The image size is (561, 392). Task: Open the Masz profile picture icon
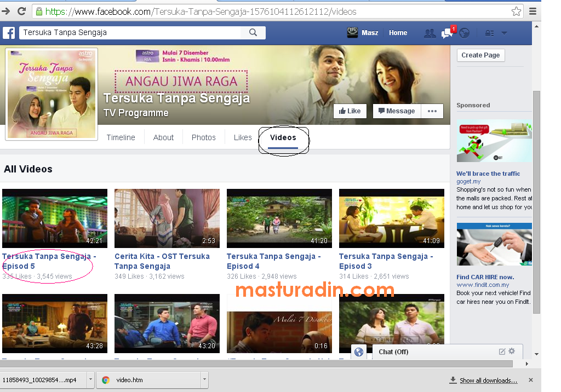[352, 32]
